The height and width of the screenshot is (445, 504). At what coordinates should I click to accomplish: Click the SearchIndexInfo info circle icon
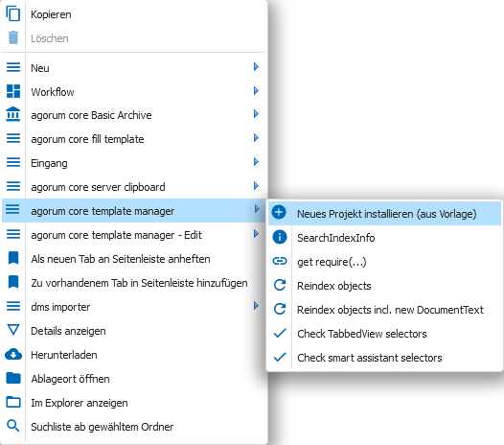pyautogui.click(x=280, y=238)
